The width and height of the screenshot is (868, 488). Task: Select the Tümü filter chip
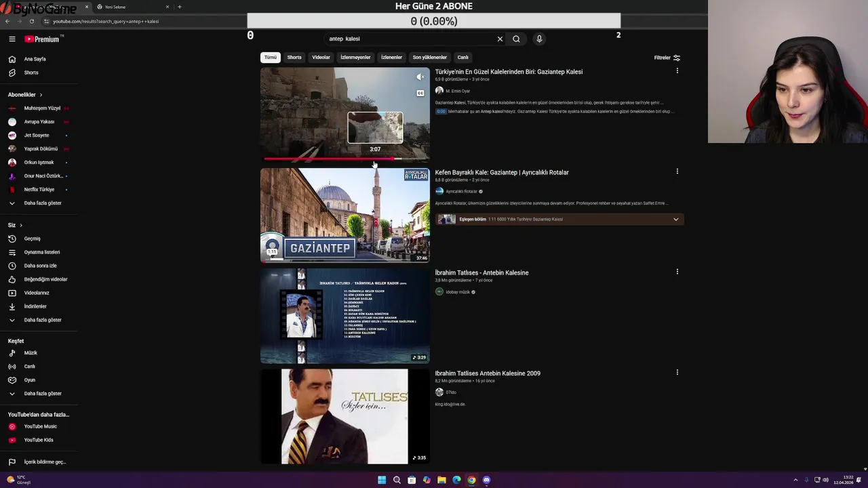pyautogui.click(x=271, y=58)
